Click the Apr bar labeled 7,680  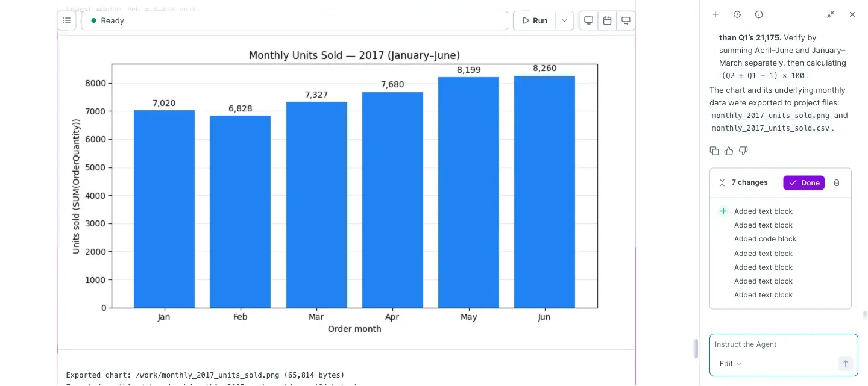point(392,200)
